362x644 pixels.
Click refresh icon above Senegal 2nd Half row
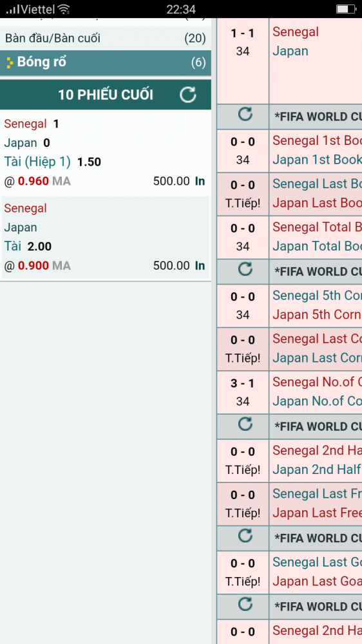[x=245, y=424]
